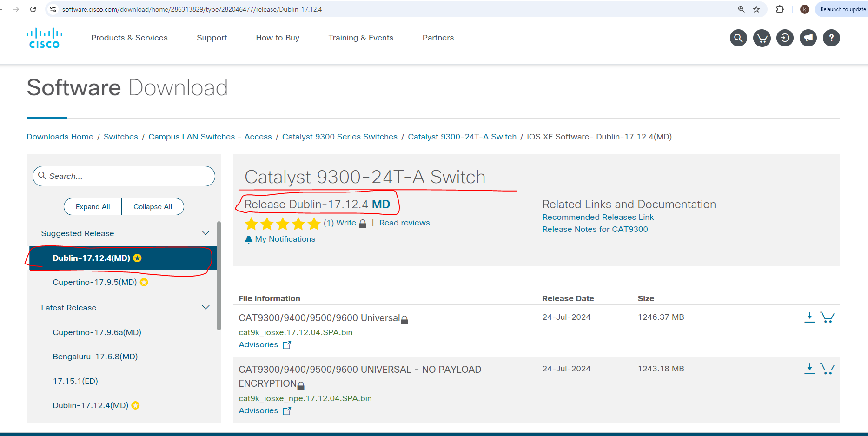
Task: Click Relaunch to update in the browser
Action: click(x=842, y=9)
